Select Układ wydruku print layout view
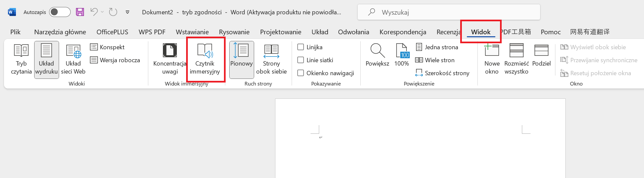644x178 pixels. (46, 60)
